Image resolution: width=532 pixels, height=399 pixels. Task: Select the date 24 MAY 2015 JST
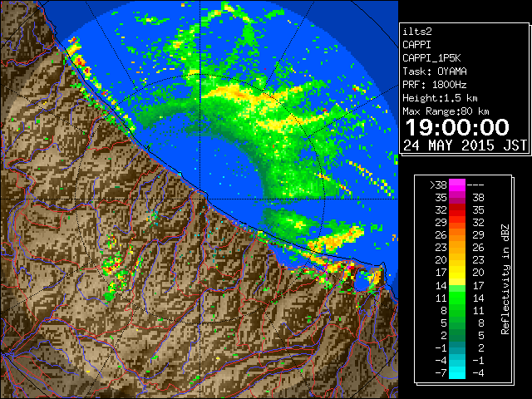[465, 145]
